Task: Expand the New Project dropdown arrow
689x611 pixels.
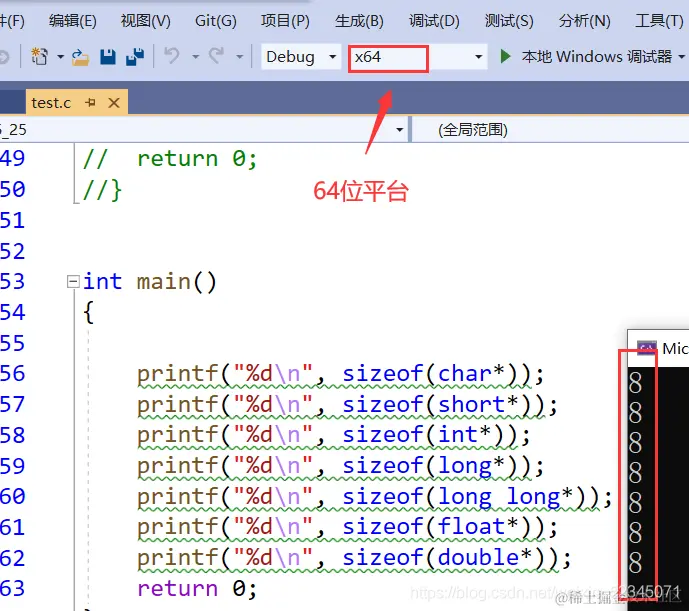Action: click(60, 57)
